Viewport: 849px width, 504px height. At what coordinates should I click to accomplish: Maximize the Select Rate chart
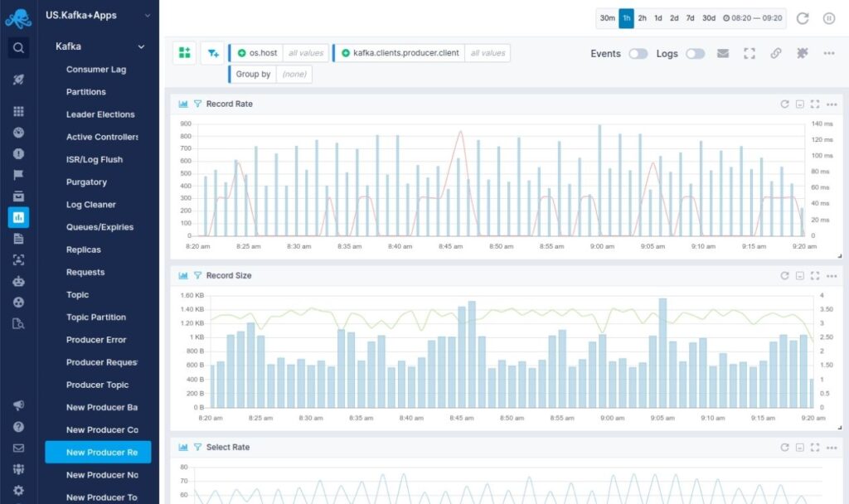(815, 447)
